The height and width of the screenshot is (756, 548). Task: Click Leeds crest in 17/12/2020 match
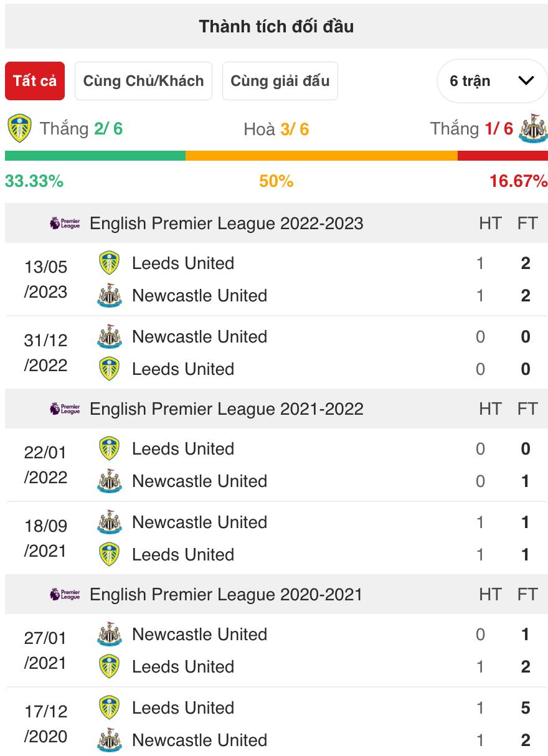coord(110,708)
